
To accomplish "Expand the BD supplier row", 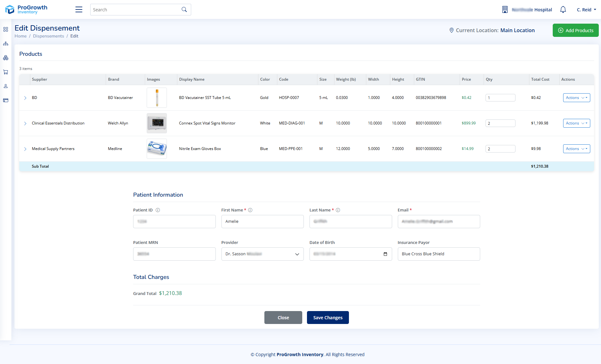I will [x=25, y=98].
